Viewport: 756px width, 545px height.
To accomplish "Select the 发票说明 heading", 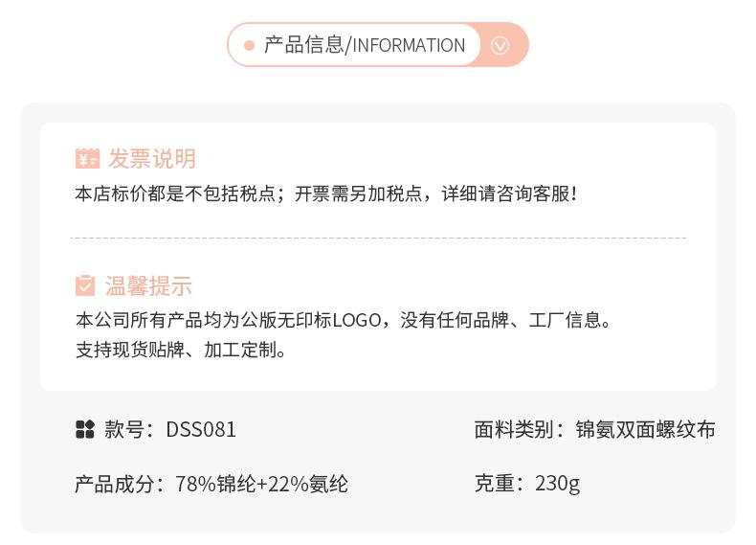I will click(151, 159).
